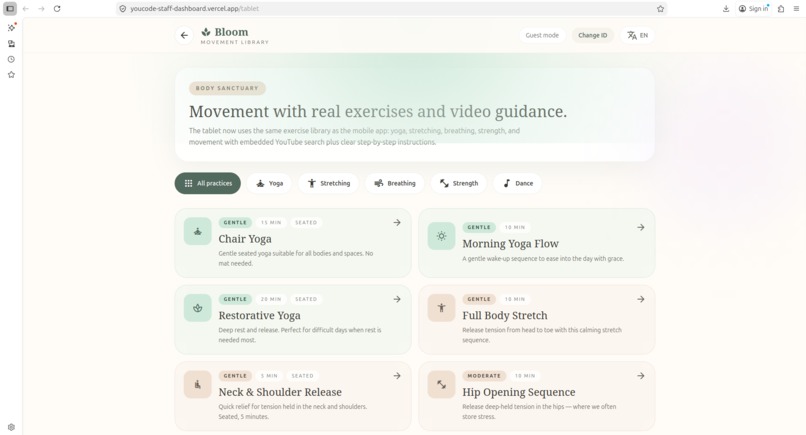This screenshot has height=435, width=806.
Task: Click the Restorative Yoga title
Action: [260, 315]
